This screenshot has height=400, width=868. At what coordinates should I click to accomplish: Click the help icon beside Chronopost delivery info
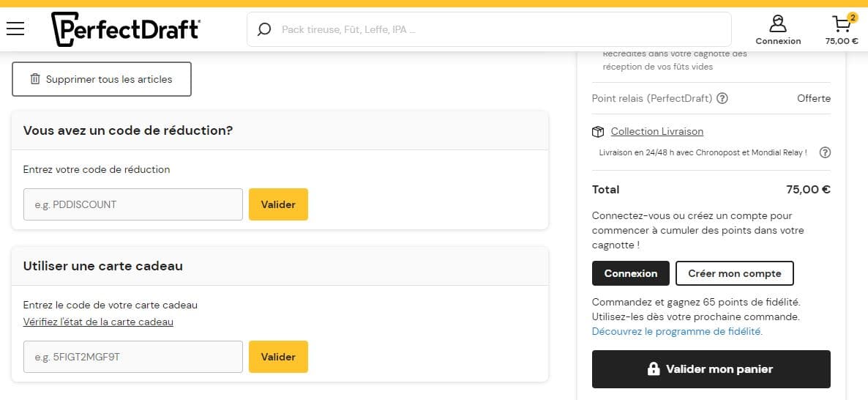[x=825, y=152]
